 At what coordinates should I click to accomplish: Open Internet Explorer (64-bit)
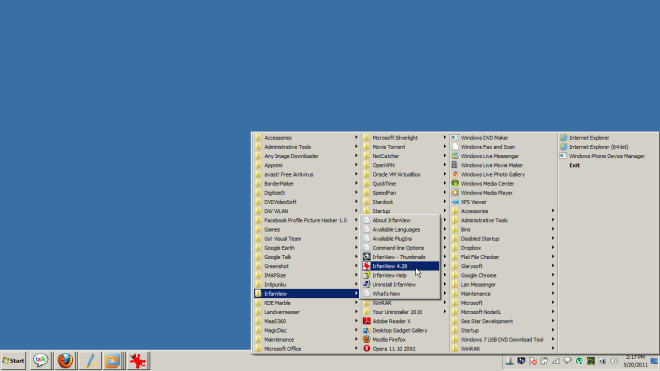tap(608, 147)
